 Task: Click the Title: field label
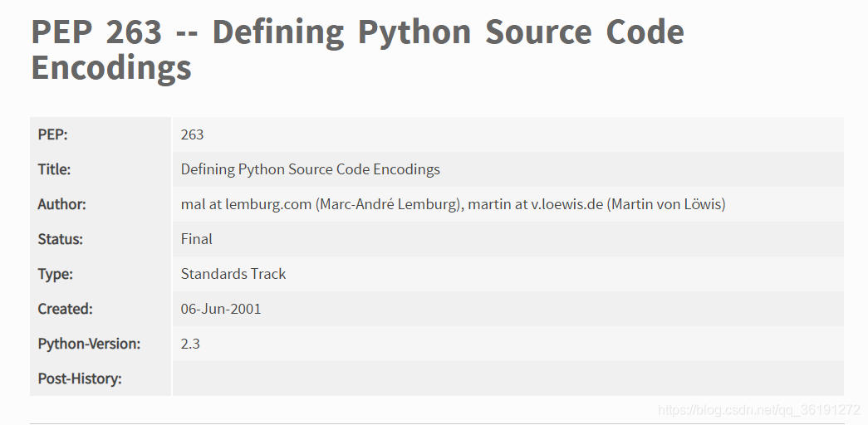tap(54, 169)
